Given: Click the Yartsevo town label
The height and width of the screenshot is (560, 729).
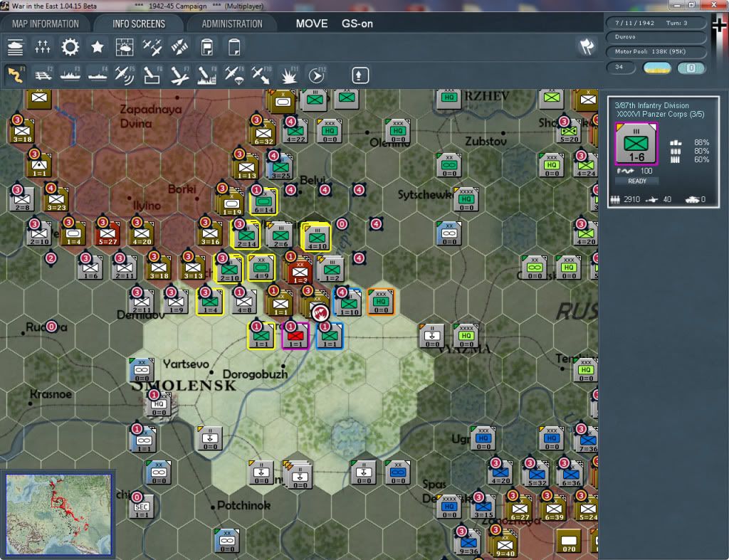Looking at the screenshot, I should [x=186, y=364].
